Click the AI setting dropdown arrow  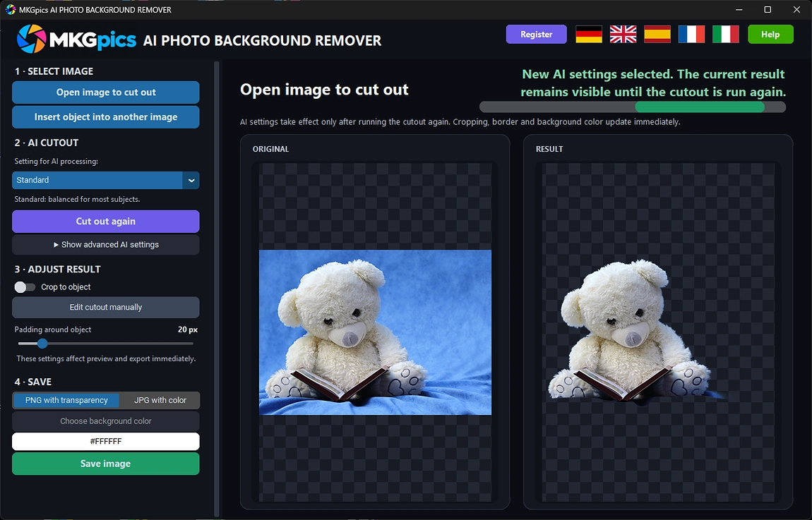[x=191, y=180]
